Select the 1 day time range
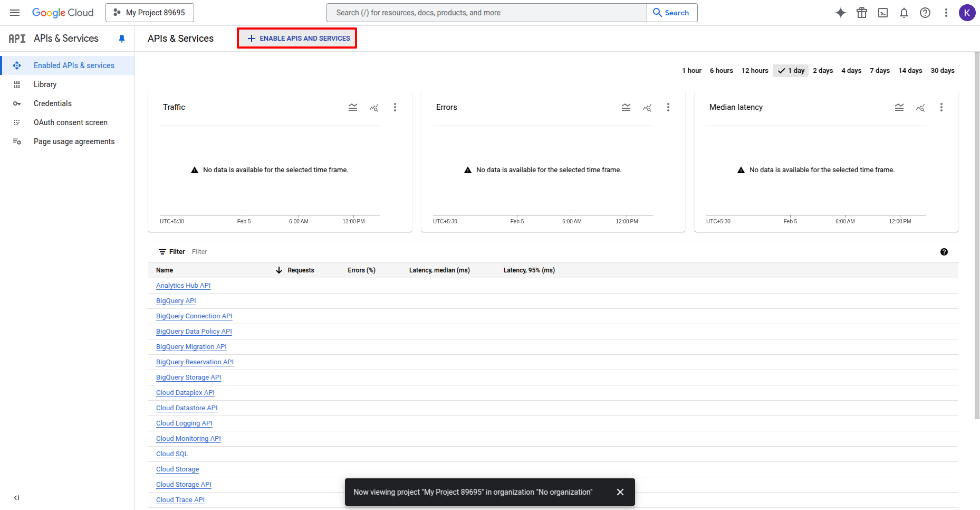Image resolution: width=980 pixels, height=510 pixels. point(791,71)
